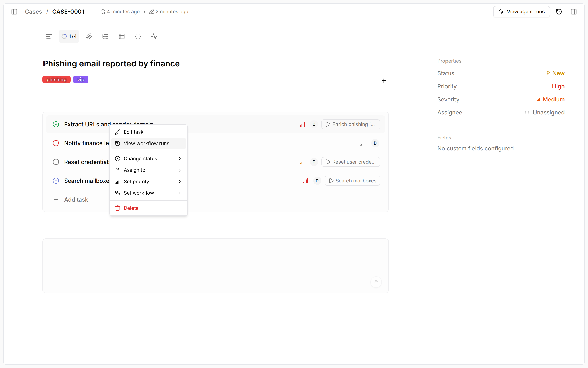Expand the Change status submenu
588x368 pixels.
click(148, 159)
